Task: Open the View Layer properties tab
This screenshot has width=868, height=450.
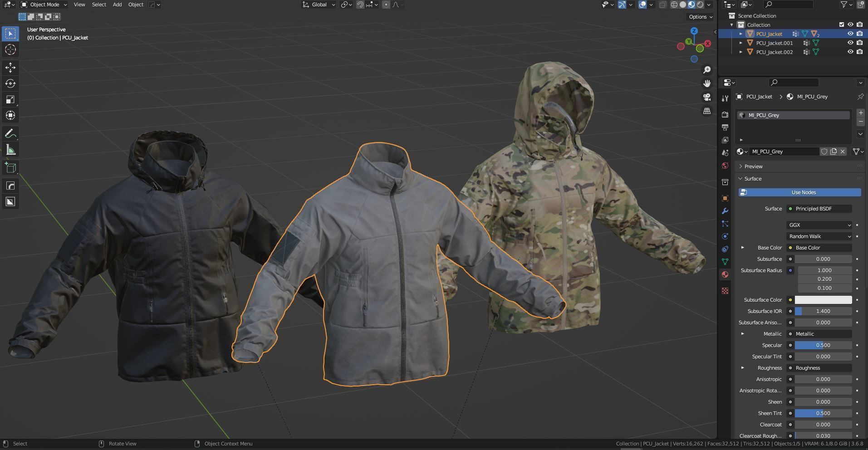Action: 725,140
